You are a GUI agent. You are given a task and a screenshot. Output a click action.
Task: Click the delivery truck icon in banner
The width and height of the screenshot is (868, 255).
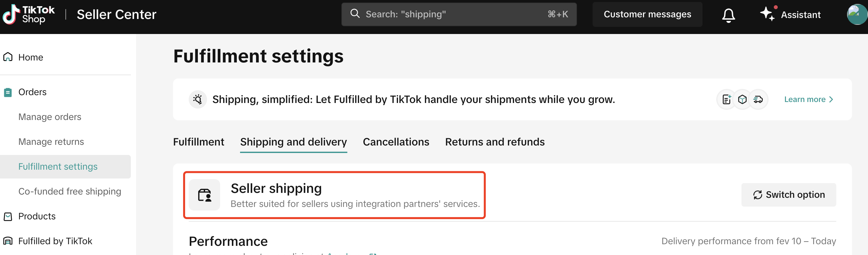click(x=758, y=99)
